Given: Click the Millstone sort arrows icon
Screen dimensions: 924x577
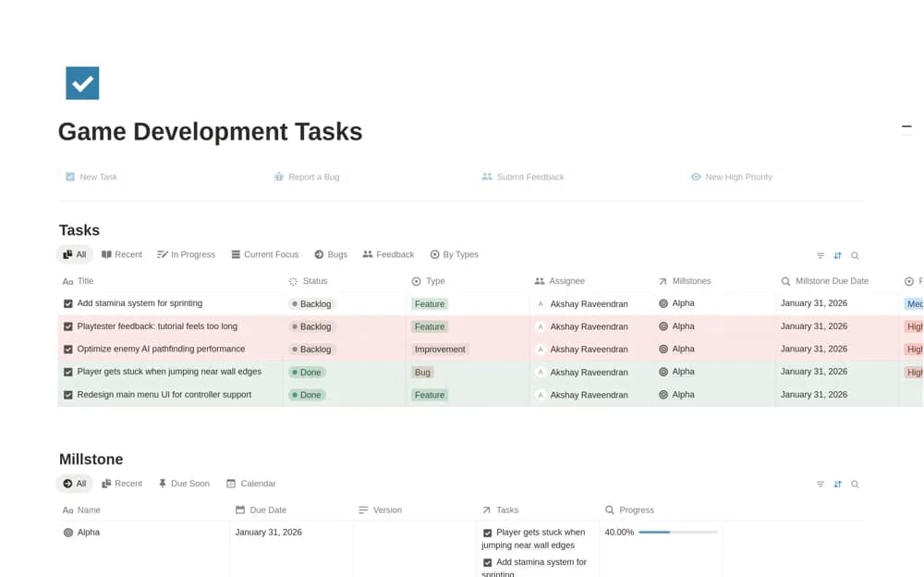Looking at the screenshot, I should coord(837,485).
